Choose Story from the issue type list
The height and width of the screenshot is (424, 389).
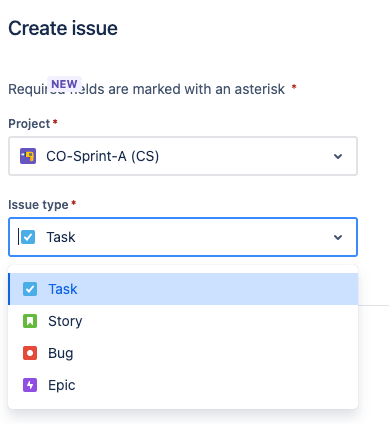pyautogui.click(x=183, y=321)
